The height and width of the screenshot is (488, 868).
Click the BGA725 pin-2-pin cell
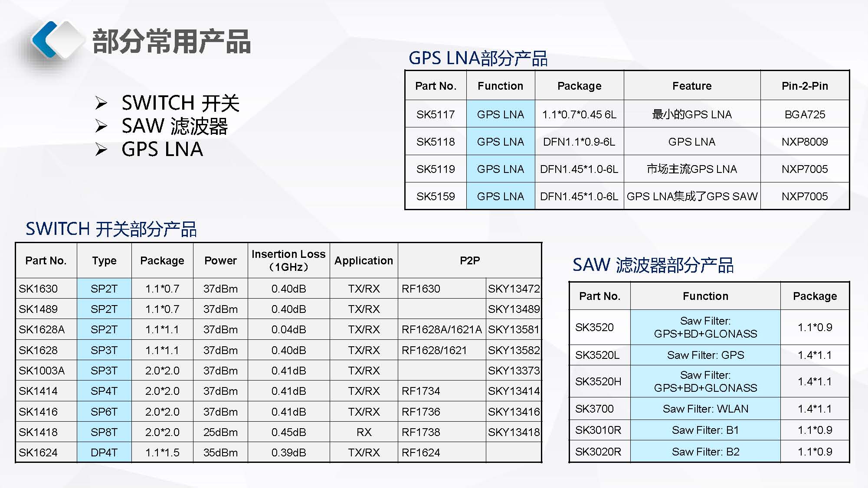pyautogui.click(x=805, y=114)
